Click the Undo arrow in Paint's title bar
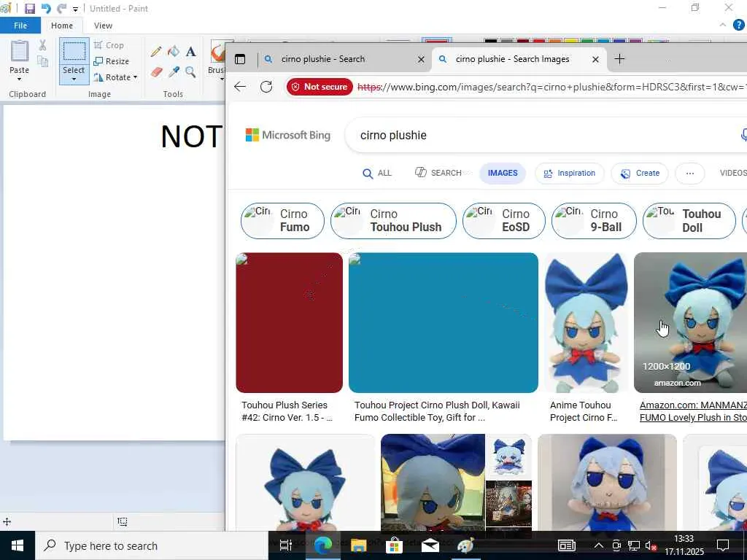The height and width of the screenshot is (560, 747). pos(46,9)
